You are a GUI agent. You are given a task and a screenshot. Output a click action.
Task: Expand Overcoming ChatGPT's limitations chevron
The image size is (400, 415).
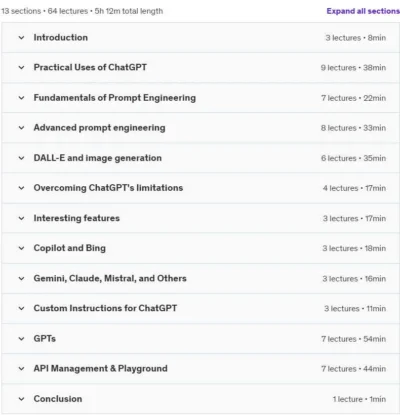point(21,188)
